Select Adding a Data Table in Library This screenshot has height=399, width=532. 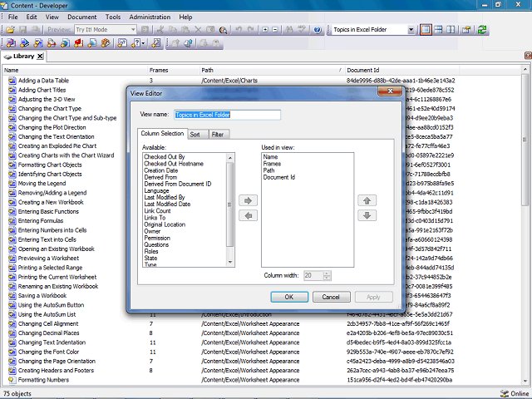pos(43,81)
